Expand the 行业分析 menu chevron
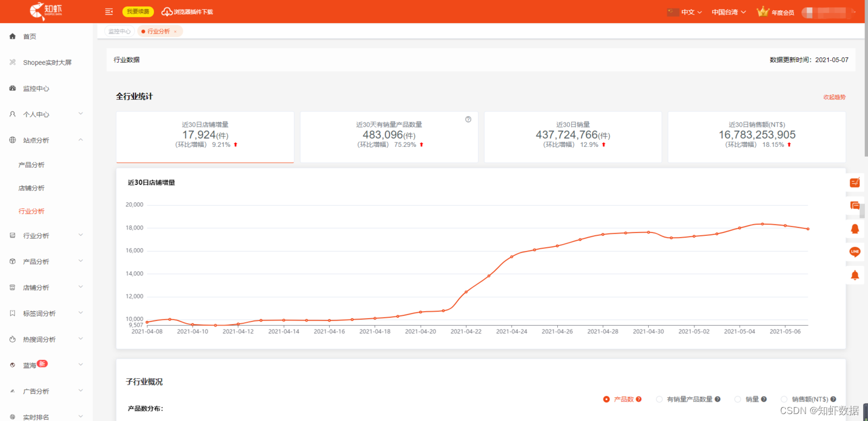Image resolution: width=868 pixels, height=421 pixels. [x=80, y=235]
